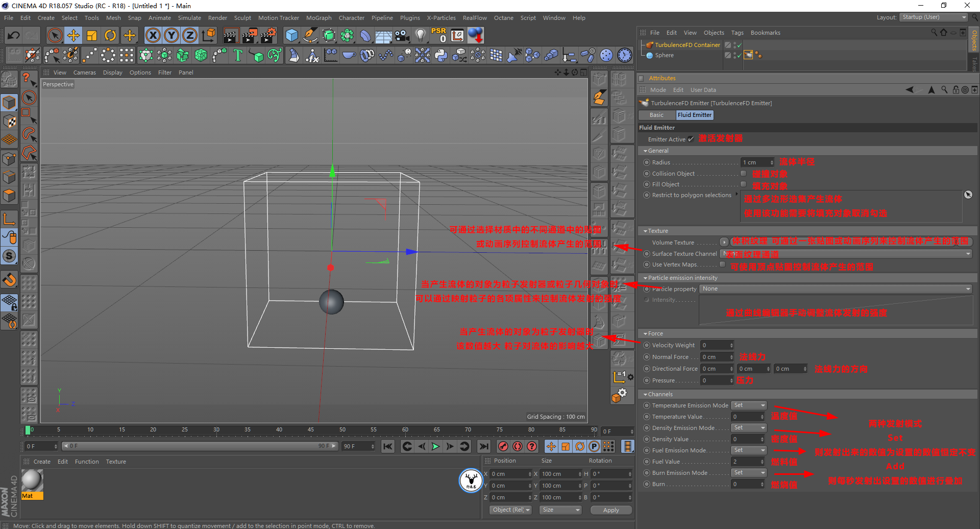
Task: Open the X-Particles menu
Action: pos(441,18)
